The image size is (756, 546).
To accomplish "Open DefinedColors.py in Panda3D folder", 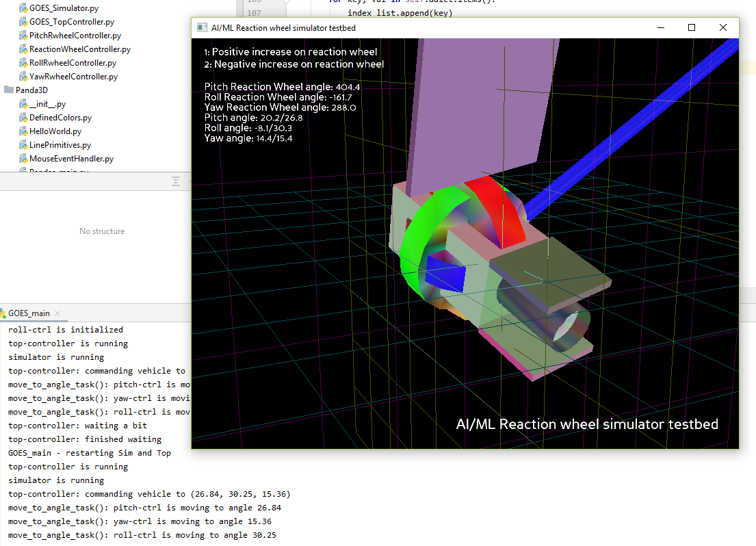I will coord(60,118).
